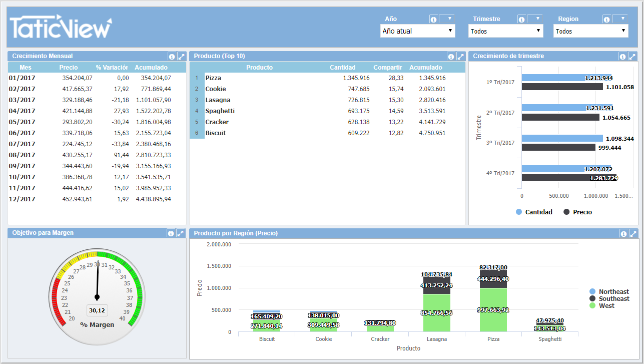Open the Region filter dropdown

click(591, 31)
